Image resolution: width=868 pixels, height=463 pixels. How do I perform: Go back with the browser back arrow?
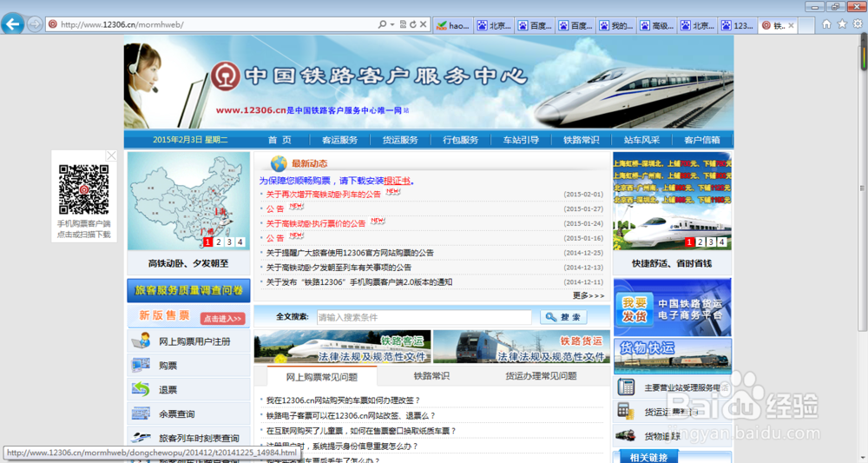click(13, 24)
